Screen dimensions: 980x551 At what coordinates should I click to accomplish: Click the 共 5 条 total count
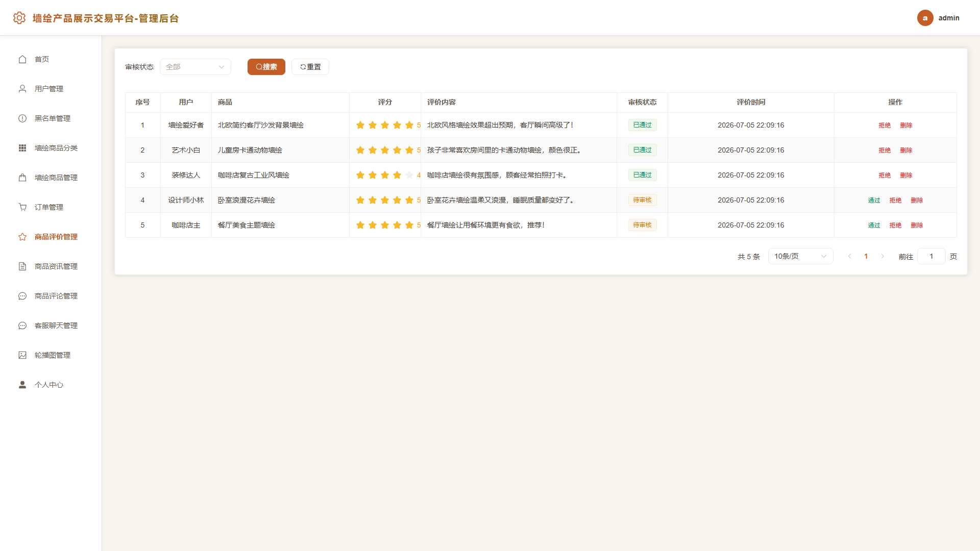coord(749,257)
